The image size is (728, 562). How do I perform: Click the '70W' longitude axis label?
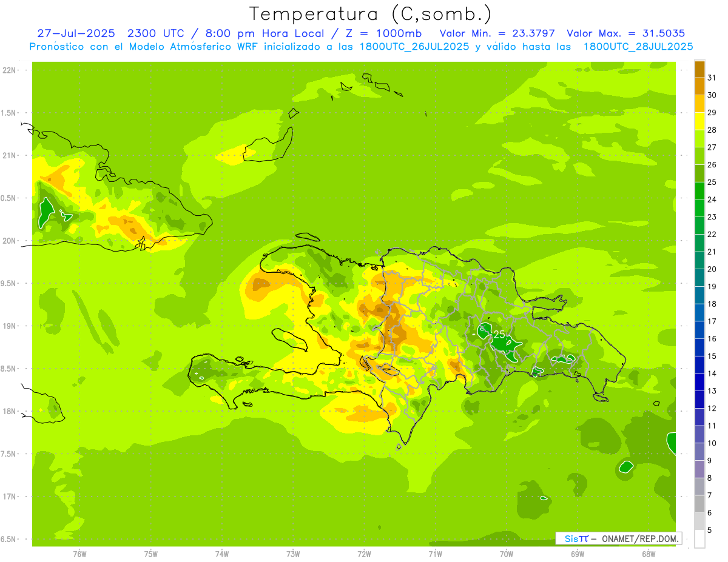tap(507, 554)
